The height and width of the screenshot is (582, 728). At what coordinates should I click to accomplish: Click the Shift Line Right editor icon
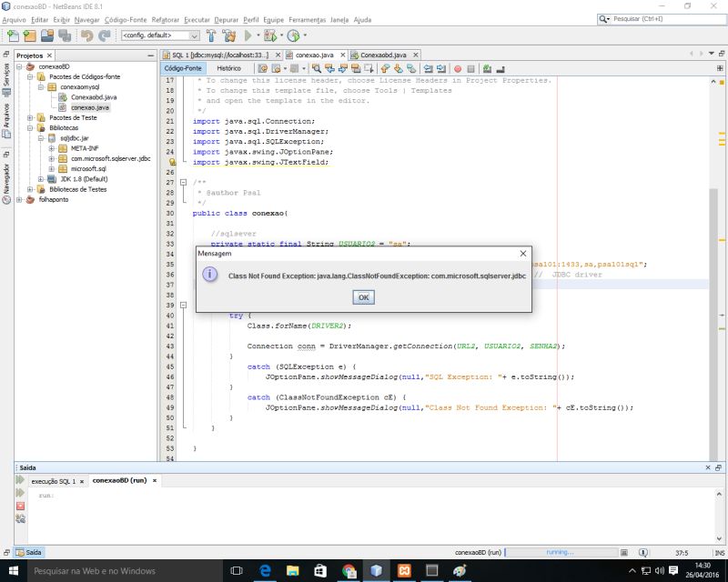pyautogui.click(x=440, y=68)
